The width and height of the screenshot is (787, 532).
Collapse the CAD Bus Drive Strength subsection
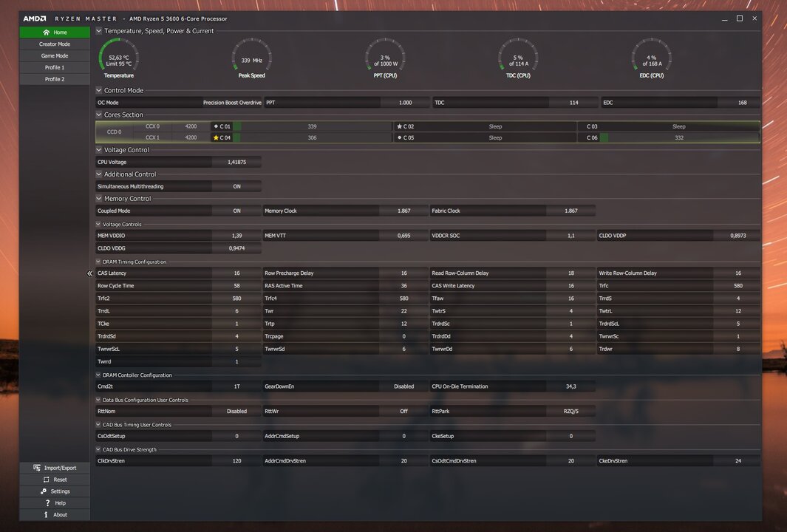[x=98, y=450]
